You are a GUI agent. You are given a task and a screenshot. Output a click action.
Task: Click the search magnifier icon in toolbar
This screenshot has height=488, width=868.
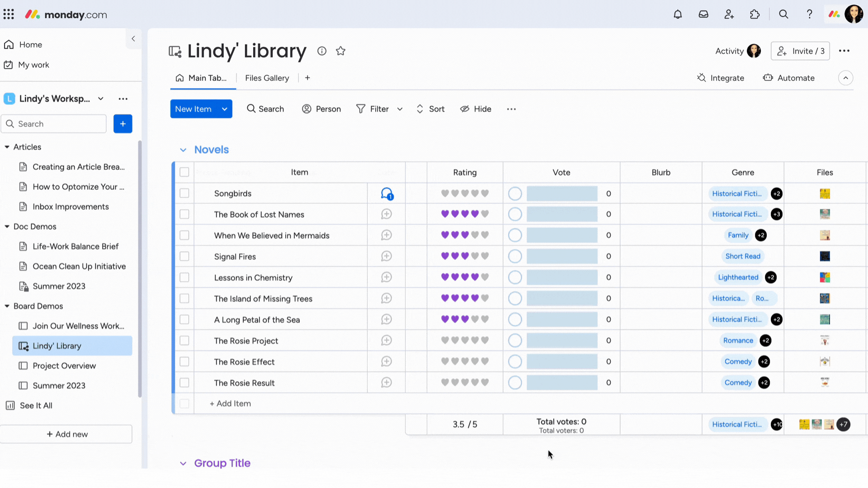[x=251, y=109]
